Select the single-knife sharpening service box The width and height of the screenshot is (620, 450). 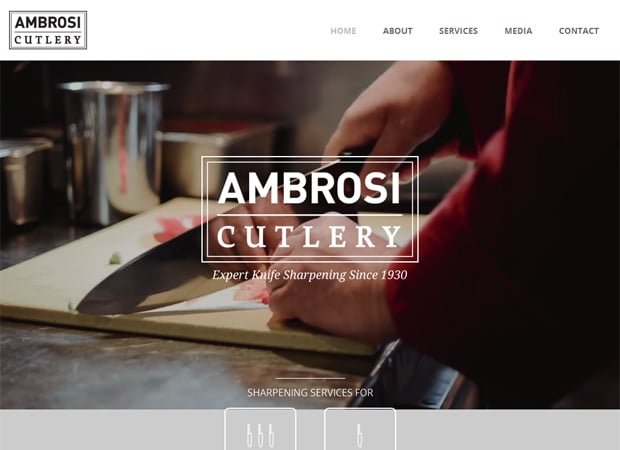tap(360, 429)
